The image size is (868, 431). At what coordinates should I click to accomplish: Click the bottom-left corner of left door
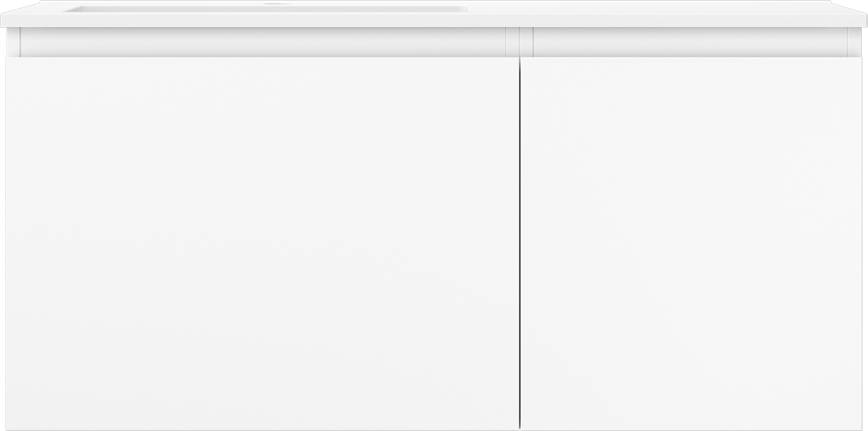coord(7,429)
